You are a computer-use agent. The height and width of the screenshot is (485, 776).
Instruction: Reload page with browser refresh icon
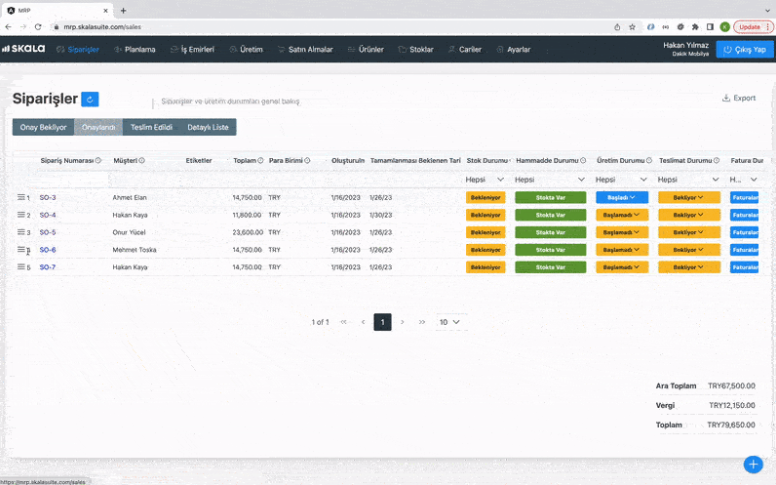[x=38, y=27]
